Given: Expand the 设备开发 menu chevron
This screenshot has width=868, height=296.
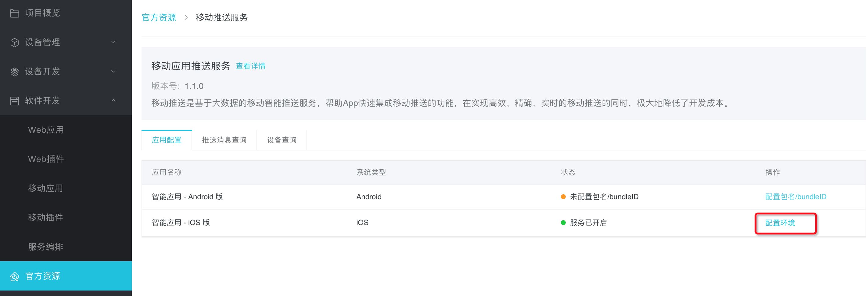Looking at the screenshot, I should pyautogui.click(x=113, y=71).
